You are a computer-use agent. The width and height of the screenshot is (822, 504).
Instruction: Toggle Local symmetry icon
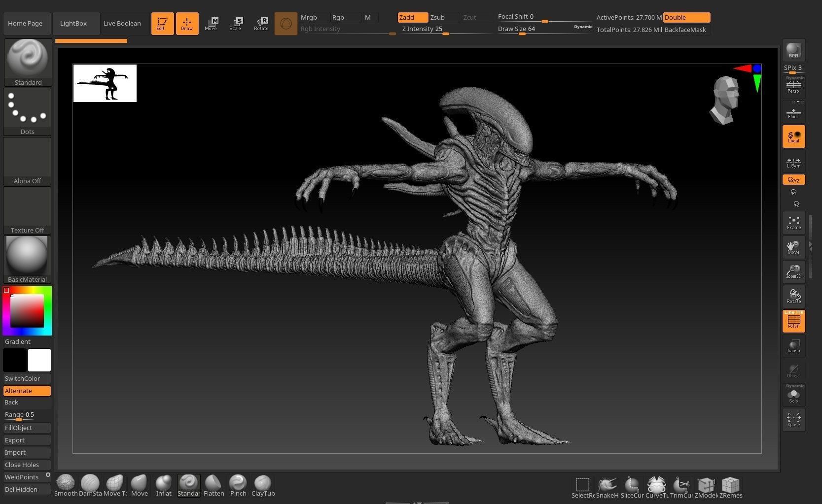click(x=793, y=136)
